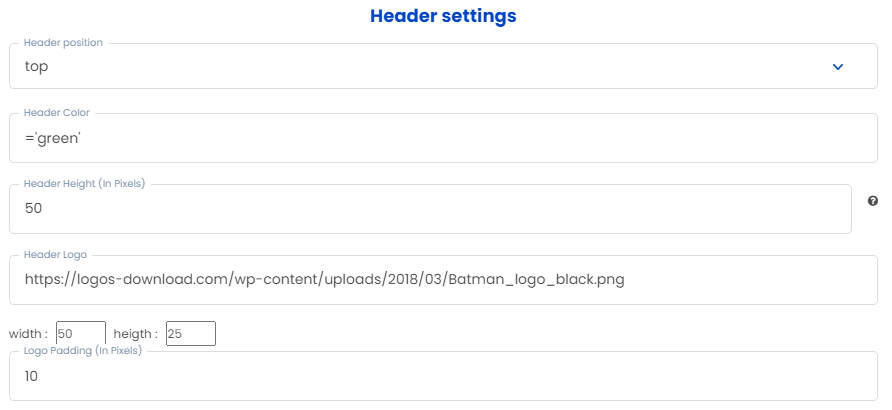The width and height of the screenshot is (892, 410).
Task: Click into the Header Color field
Action: (x=443, y=138)
